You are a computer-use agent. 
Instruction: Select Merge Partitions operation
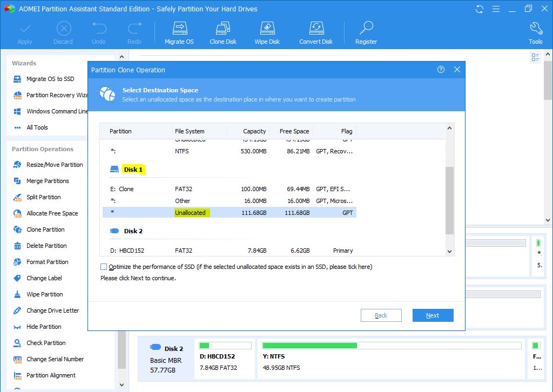tap(48, 181)
